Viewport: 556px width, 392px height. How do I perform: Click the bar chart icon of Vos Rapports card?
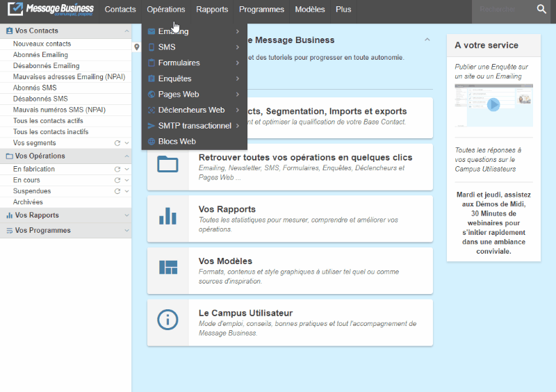point(167,216)
